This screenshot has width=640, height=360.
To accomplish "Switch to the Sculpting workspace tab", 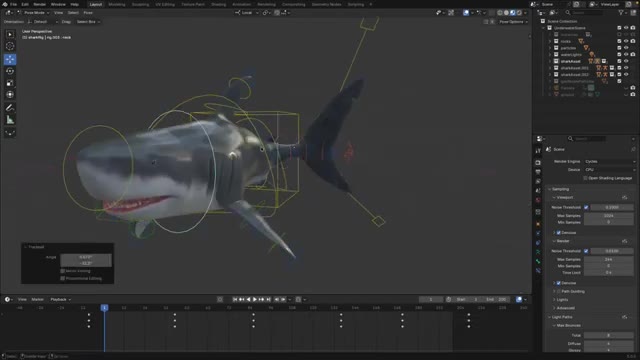I will click(140, 4).
